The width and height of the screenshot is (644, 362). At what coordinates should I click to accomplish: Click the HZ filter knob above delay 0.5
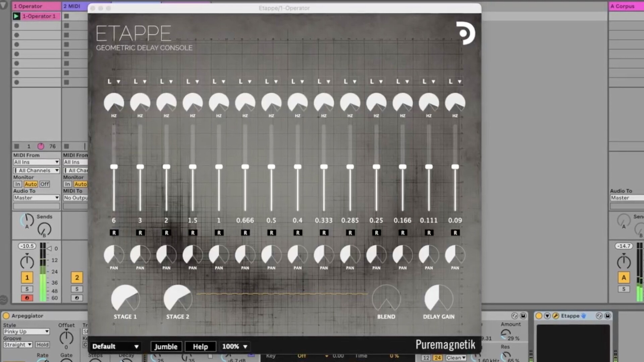[271, 103]
